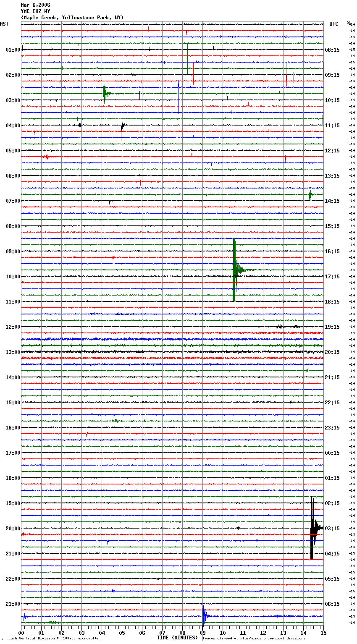Click minute '15' on the bottom axis
The height and width of the screenshot is (644, 357).
[x=323, y=633]
